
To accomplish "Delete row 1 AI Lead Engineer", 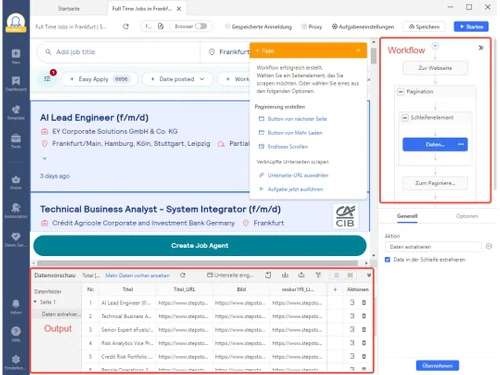I will [364, 302].
